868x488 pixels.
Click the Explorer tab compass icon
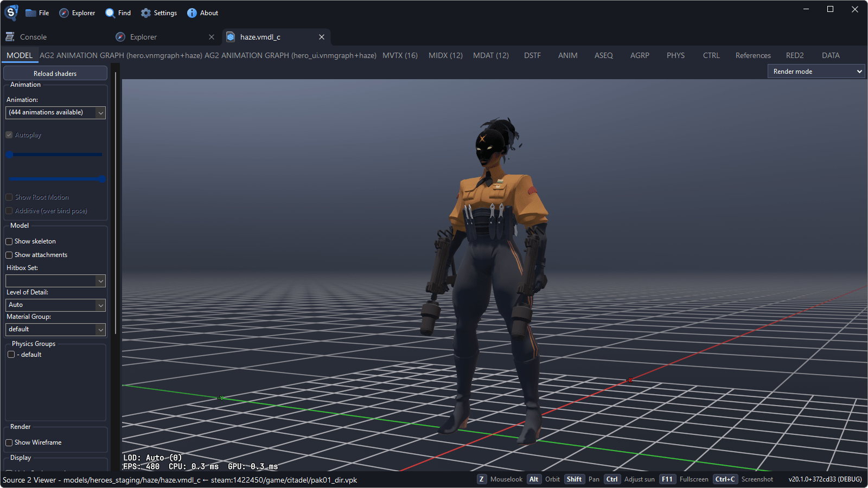coord(120,37)
